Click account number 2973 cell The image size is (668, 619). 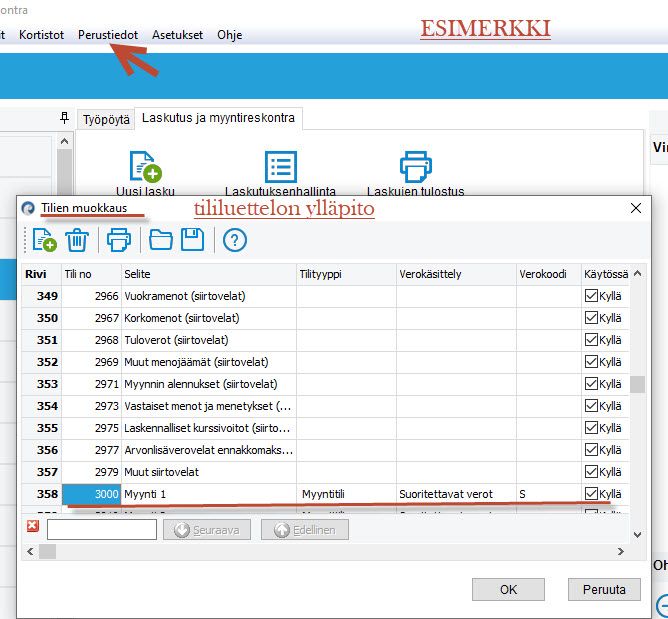click(x=92, y=406)
